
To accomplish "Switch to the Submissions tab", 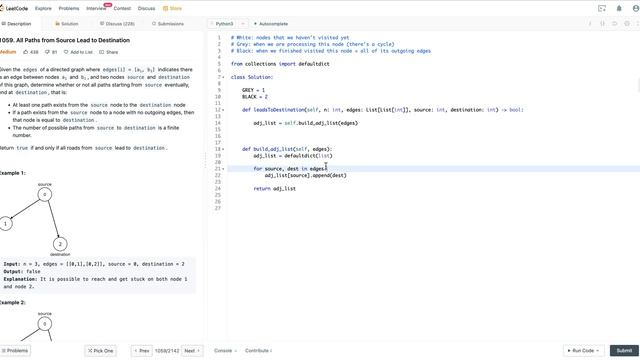I will 168,24.
